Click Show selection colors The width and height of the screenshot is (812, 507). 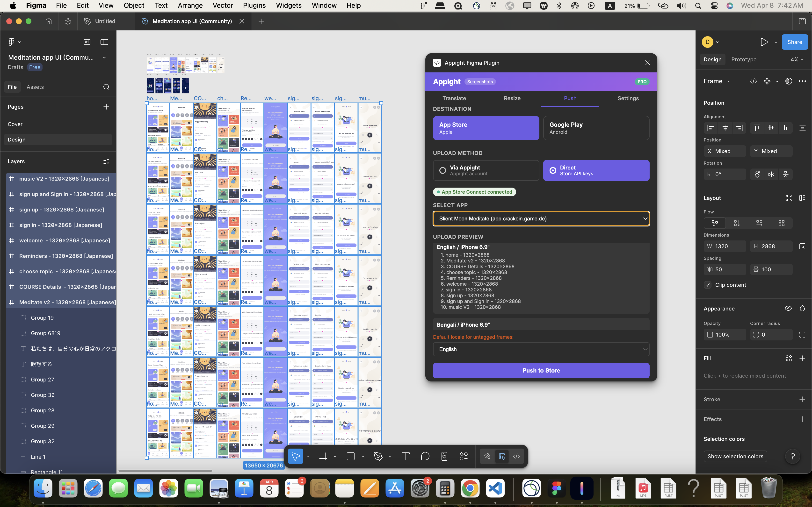(735, 456)
